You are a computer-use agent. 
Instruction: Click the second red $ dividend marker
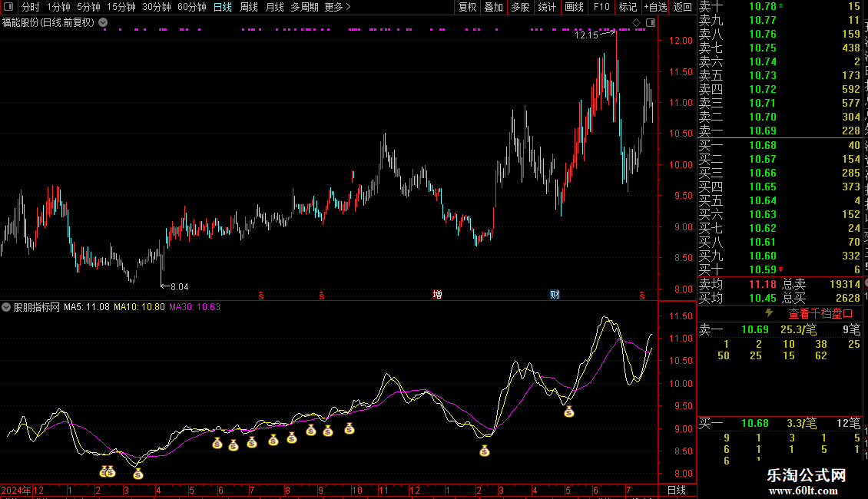[322, 296]
